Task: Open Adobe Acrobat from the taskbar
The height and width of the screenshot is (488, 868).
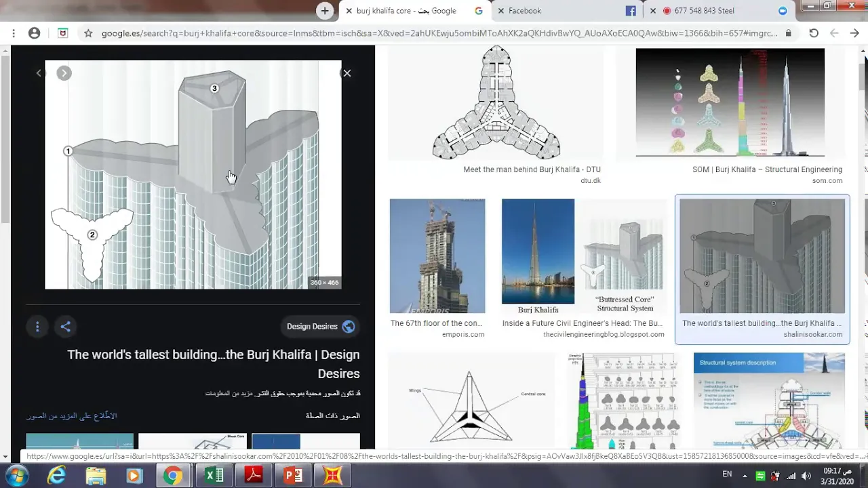Action: [254, 476]
